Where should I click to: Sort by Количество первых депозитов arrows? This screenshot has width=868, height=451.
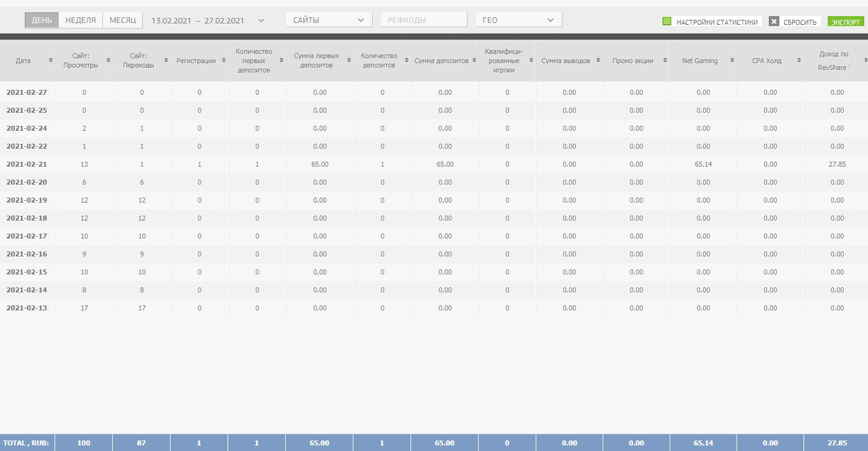pyautogui.click(x=281, y=61)
